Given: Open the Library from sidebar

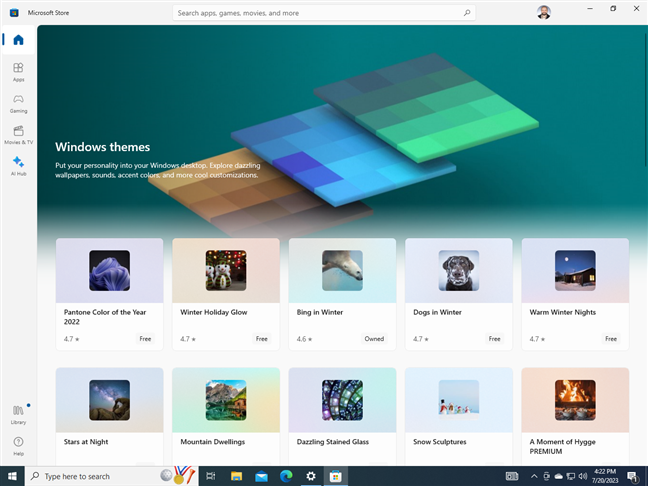Looking at the screenshot, I should (18, 413).
